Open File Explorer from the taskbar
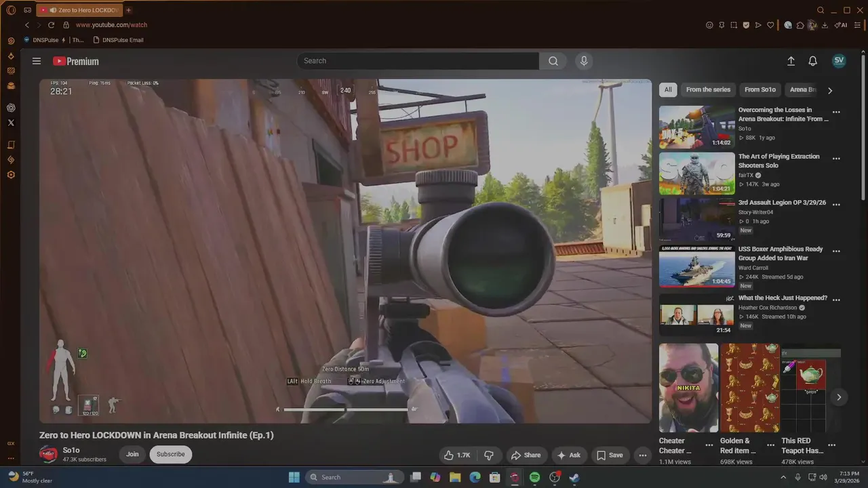Viewport: 868px width, 488px height. coord(455,477)
